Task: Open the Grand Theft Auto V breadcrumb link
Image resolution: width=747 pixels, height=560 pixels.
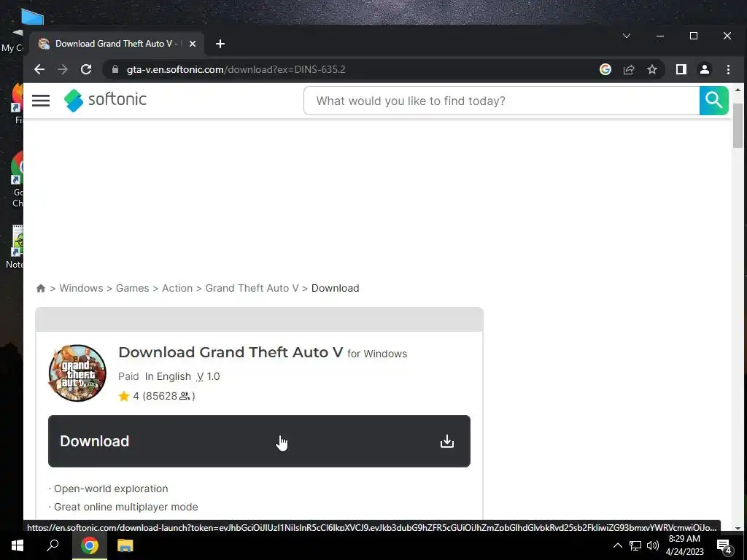Action: [x=252, y=288]
